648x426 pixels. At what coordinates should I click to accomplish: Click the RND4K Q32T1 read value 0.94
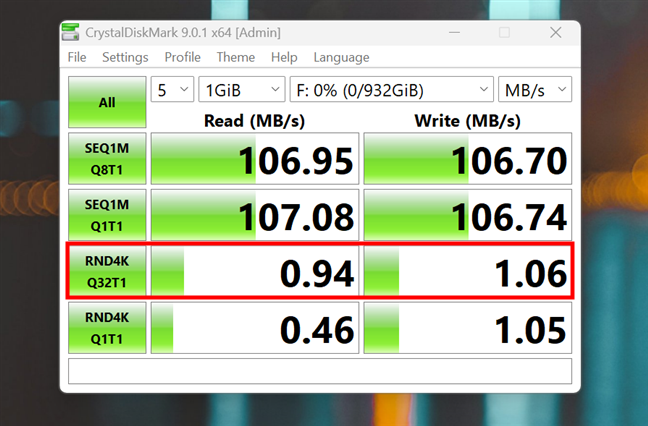[255, 271]
